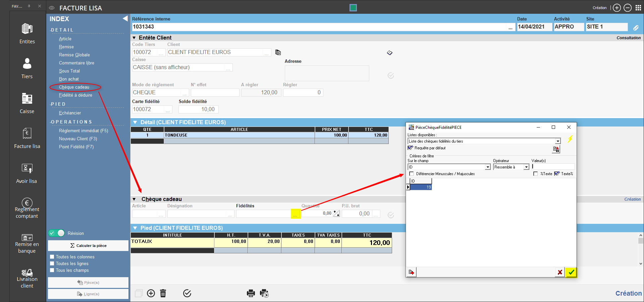
Task: Open Listes disponibles dropdown
Action: click(x=558, y=141)
